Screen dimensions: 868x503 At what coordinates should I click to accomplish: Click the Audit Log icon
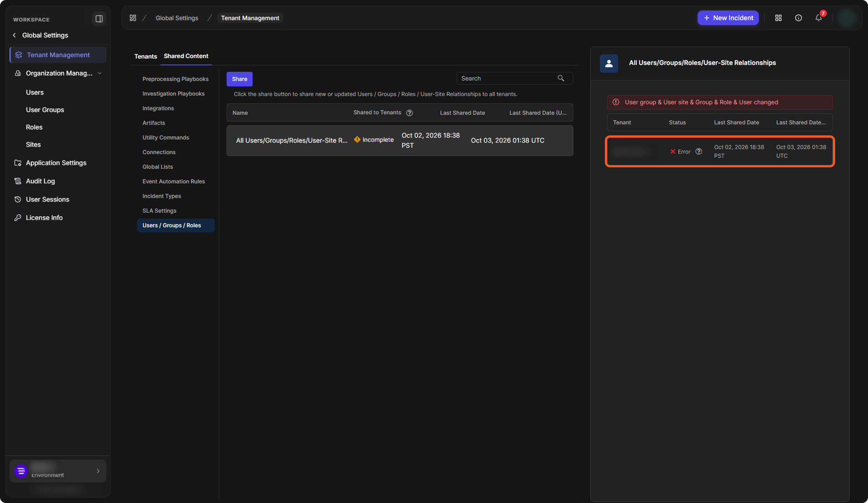[x=18, y=181]
